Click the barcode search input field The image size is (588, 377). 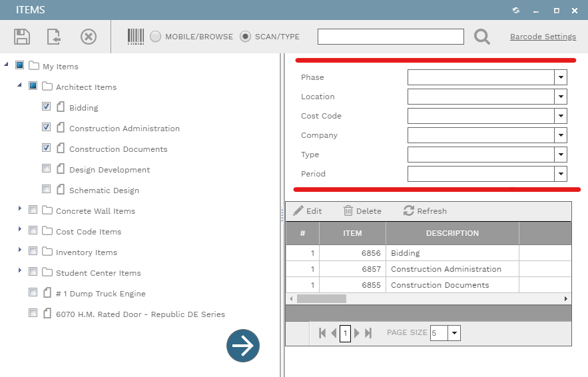(390, 37)
